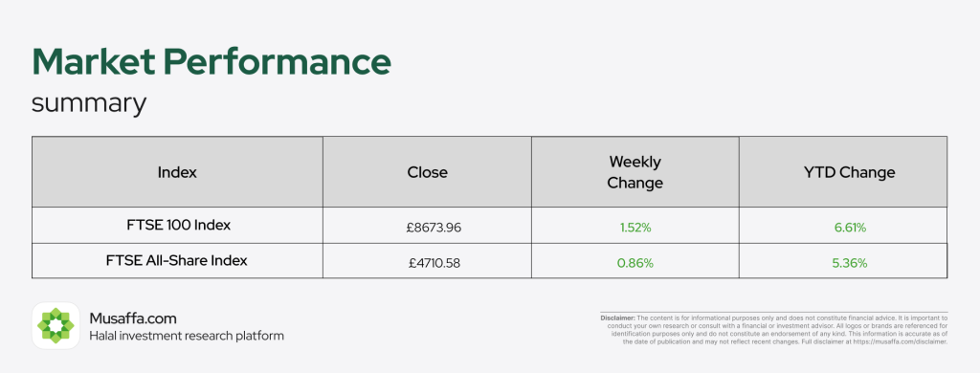980x373 pixels.
Task: Click the bold Disclaimer label
Action: pyautogui.click(x=617, y=318)
